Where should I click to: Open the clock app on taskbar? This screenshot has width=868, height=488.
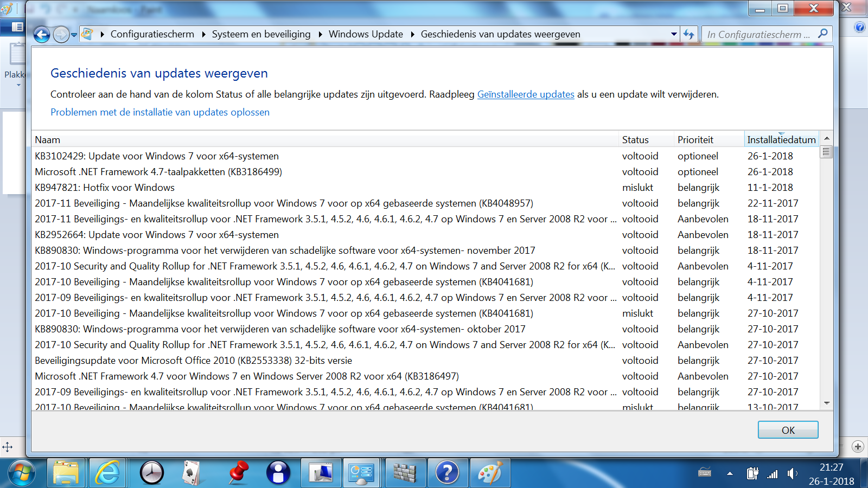(151, 473)
